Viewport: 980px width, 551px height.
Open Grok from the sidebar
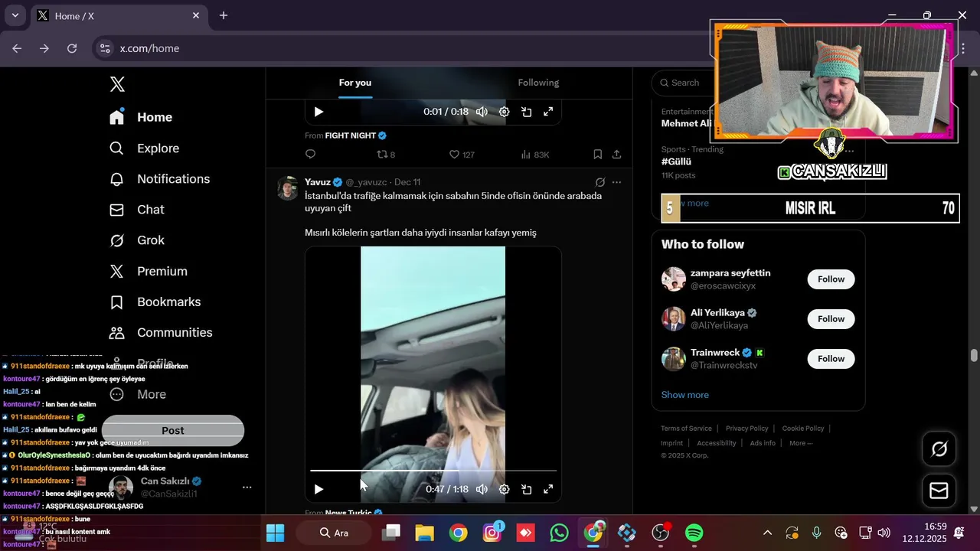click(x=136, y=240)
